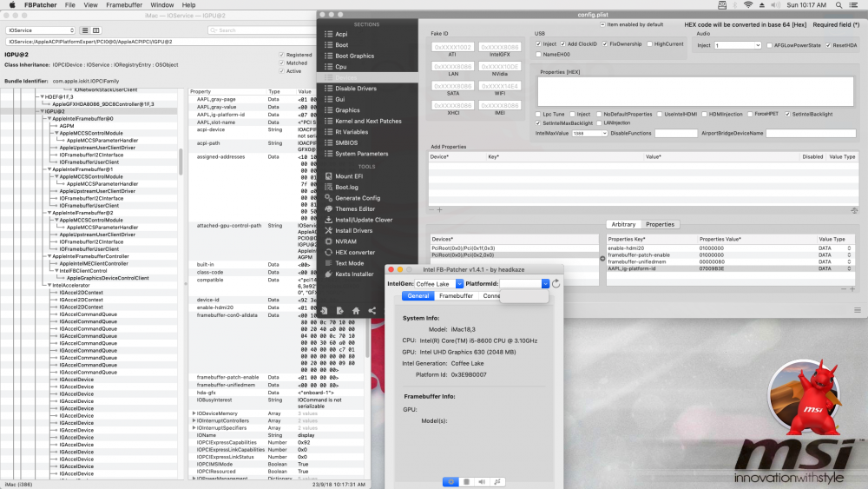The height and width of the screenshot is (489, 868).
Task: Select the second icon in FB-Patcher bottom bar
Action: point(466,482)
